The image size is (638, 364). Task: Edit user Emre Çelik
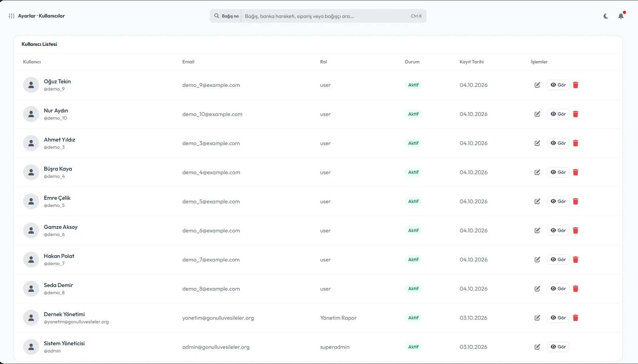point(537,201)
